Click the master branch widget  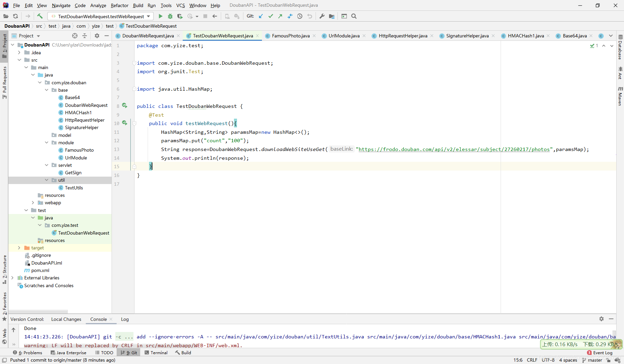click(592, 360)
